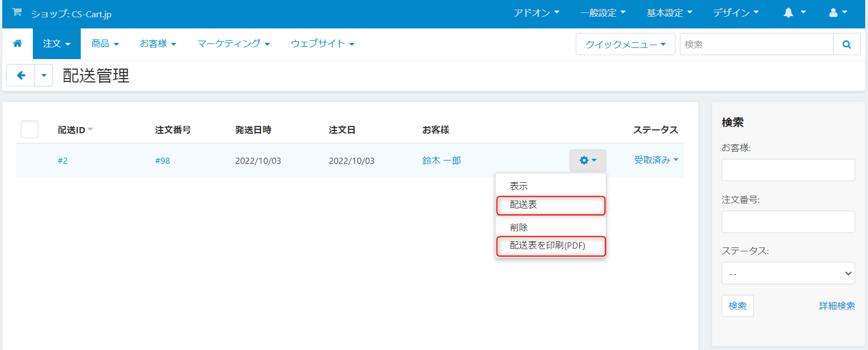Open the ステータス filter dropdown
Screen dimensions: 868x350
788,273
